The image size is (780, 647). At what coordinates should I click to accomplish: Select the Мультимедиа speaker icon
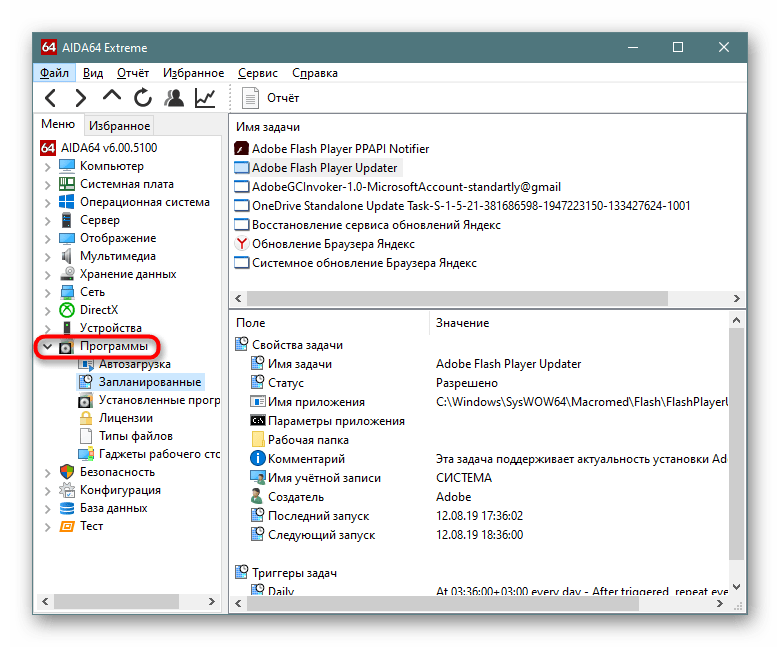pyautogui.click(x=67, y=256)
